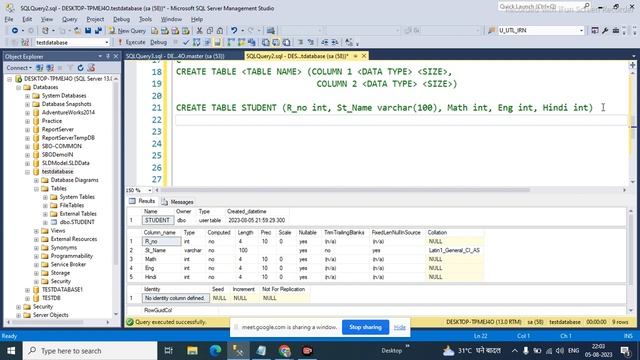
Task: Open the wrench Properties icon at top right
Action: (x=605, y=31)
